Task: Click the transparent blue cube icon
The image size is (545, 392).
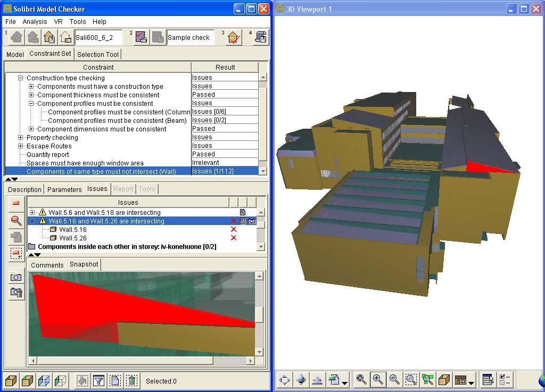Action: tap(44, 381)
